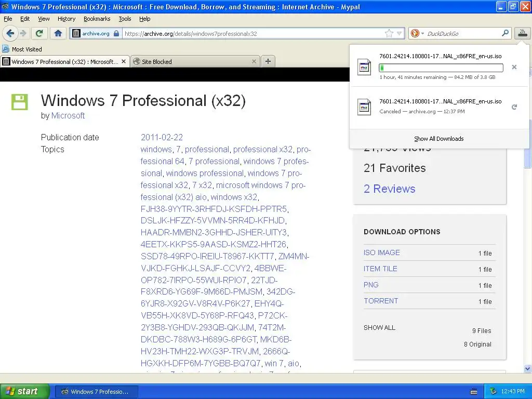Close the Windows 7 Professional tab

(x=124, y=61)
